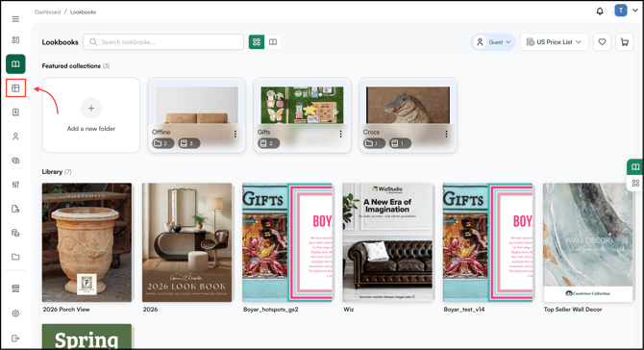Add a new folder
The width and height of the screenshot is (644, 350).
(x=91, y=115)
